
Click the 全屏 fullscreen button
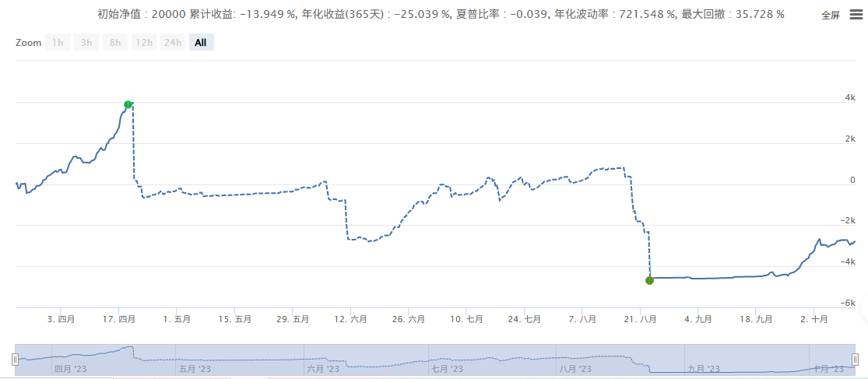coord(831,16)
